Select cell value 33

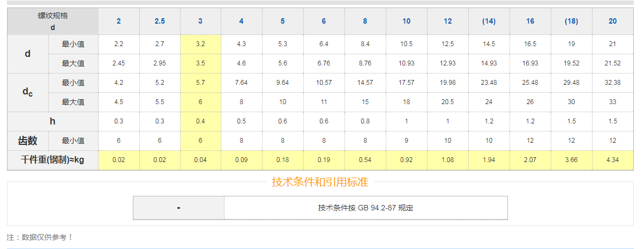[x=613, y=102]
